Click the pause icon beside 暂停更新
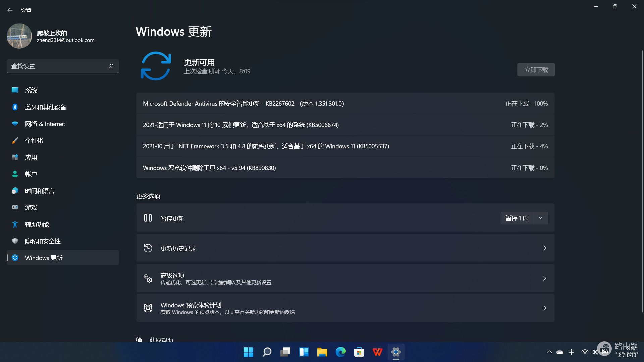The height and width of the screenshot is (362, 644). (148, 218)
